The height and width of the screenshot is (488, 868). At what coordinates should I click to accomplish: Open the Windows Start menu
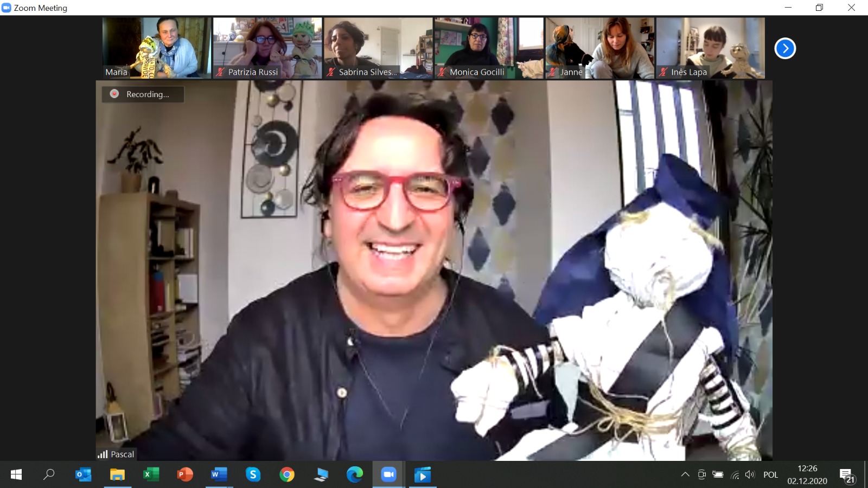(x=16, y=475)
